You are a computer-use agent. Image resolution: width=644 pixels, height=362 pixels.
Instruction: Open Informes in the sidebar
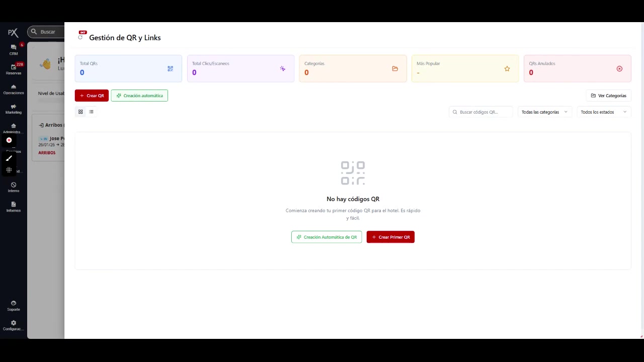pos(14,207)
